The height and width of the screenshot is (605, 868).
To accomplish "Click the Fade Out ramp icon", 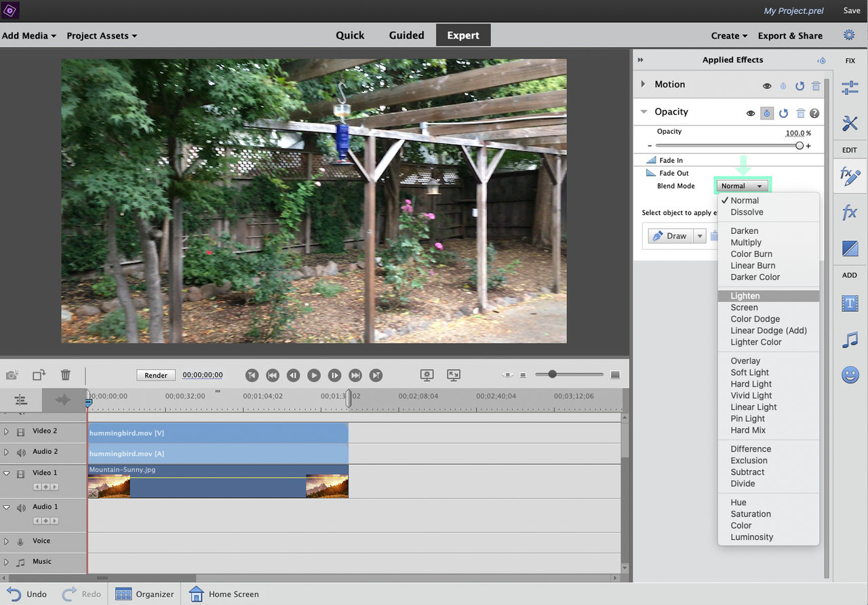I will coord(650,173).
